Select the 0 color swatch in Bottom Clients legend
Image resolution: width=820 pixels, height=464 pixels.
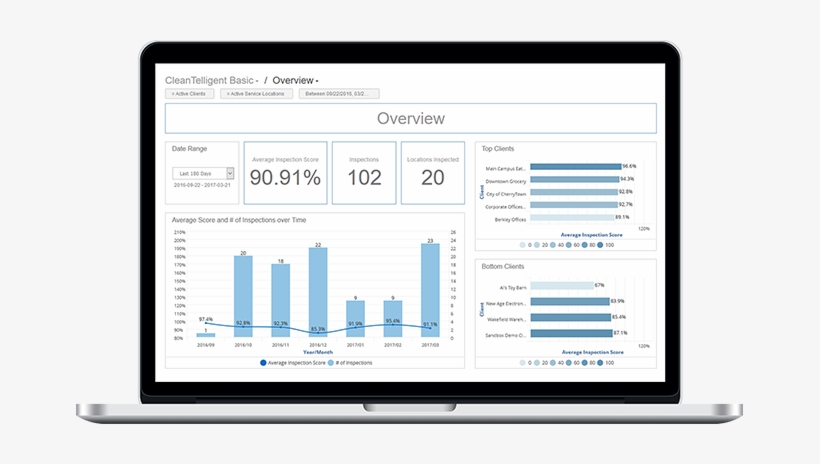[522, 363]
